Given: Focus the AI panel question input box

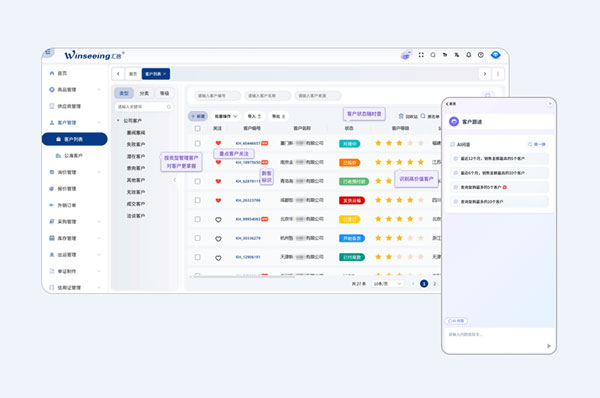Looking at the screenshot, I should (x=499, y=340).
